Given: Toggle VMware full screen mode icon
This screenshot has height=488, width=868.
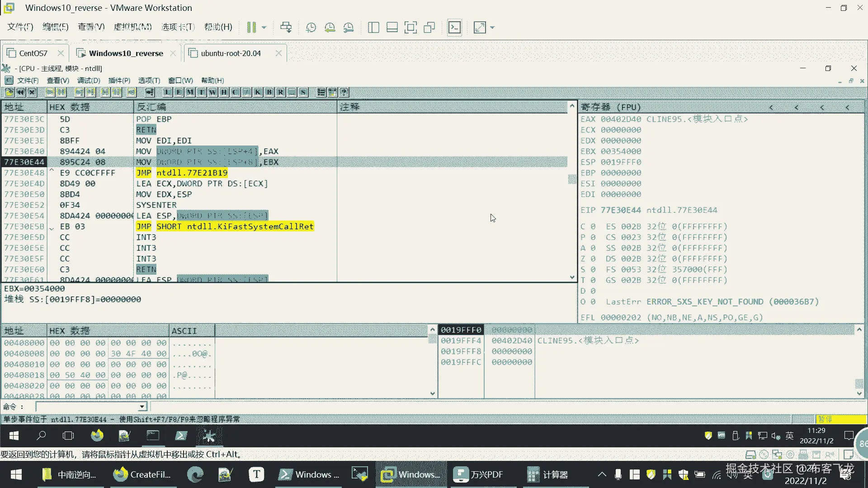Looking at the screenshot, I should click(410, 28).
